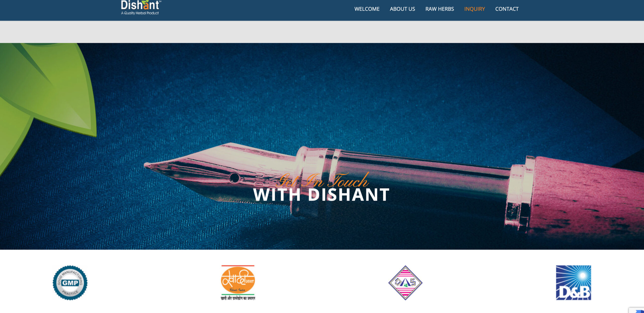Open the WELCOME menu item
The image size is (644, 313).
click(367, 9)
